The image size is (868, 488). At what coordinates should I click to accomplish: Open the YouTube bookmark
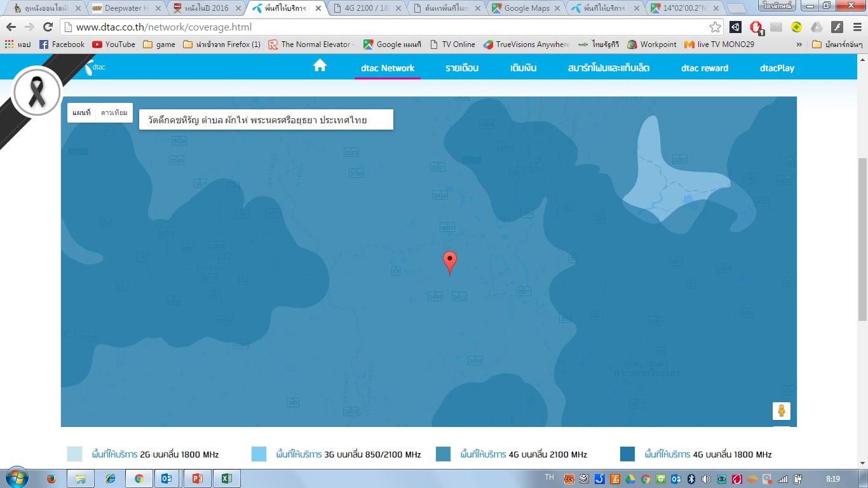[114, 44]
